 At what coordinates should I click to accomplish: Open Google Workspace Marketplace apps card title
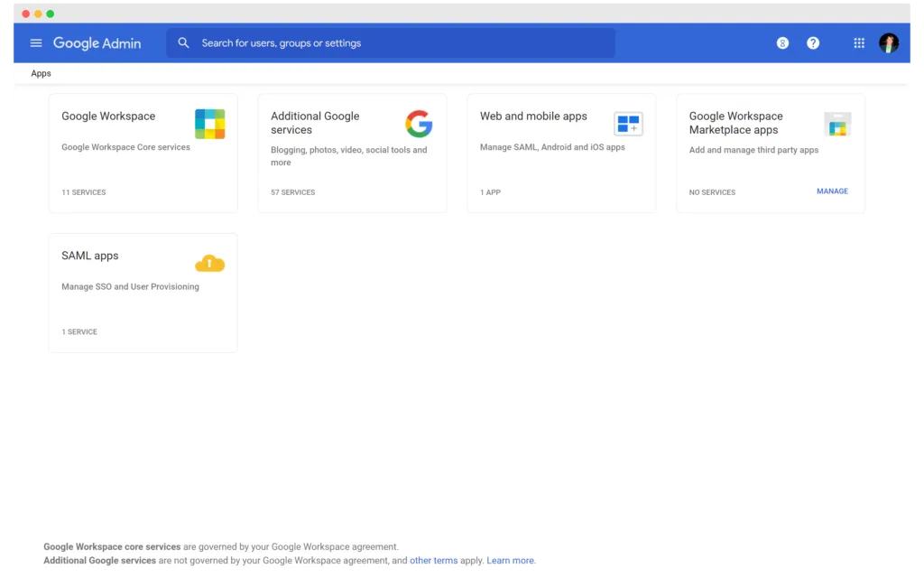coord(736,123)
